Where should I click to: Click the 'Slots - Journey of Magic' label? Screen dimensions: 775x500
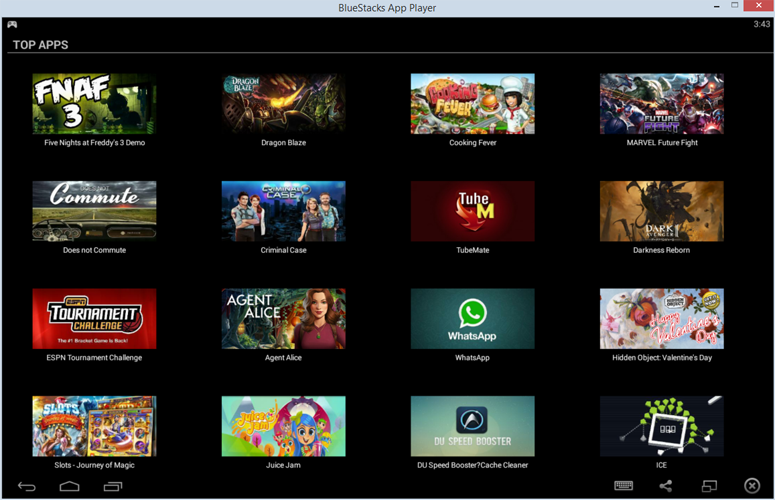[94, 465]
